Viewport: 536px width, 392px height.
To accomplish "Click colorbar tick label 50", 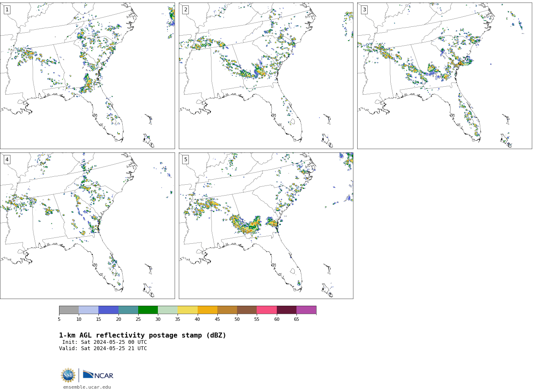I will pyautogui.click(x=237, y=320).
